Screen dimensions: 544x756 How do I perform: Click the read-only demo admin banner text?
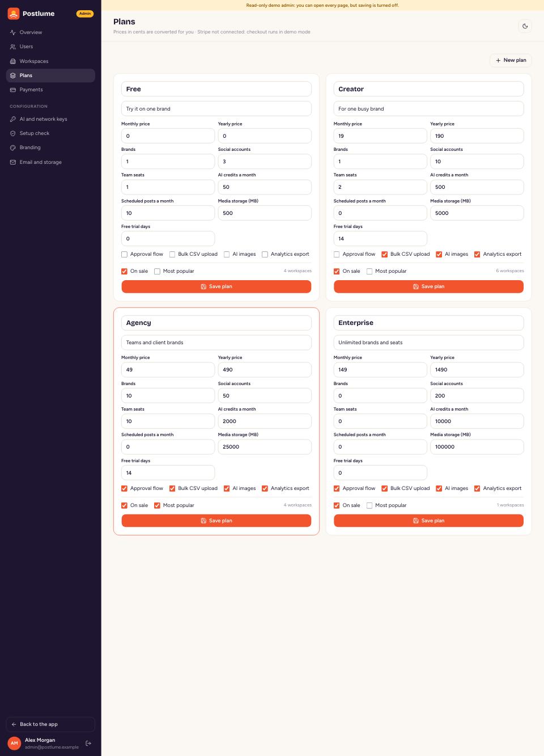[322, 5]
